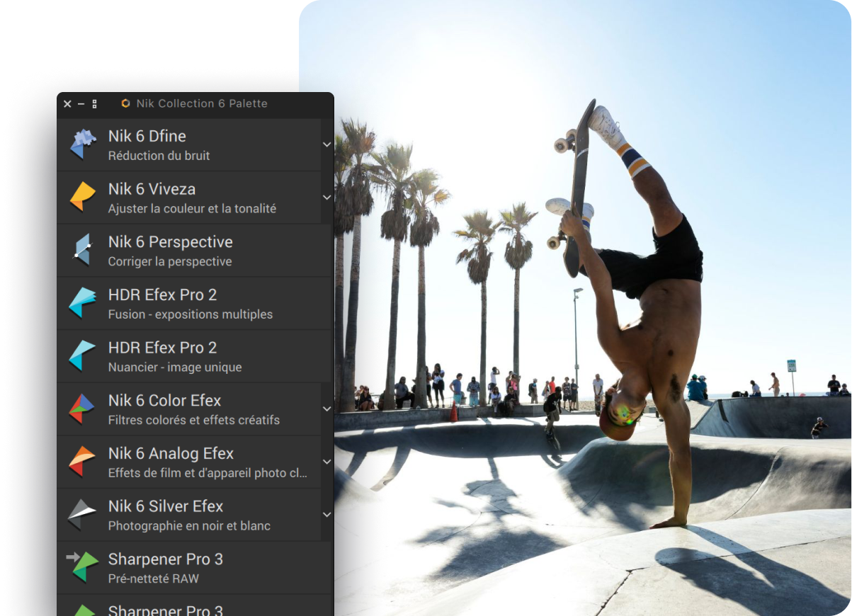852x616 pixels.
Task: Expand Nik 6 Dfine presets chevron
Action: pyautogui.click(x=326, y=144)
